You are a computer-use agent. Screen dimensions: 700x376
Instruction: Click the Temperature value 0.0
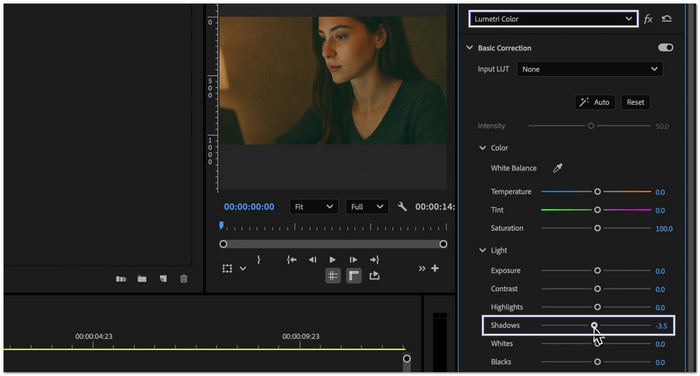[660, 192]
